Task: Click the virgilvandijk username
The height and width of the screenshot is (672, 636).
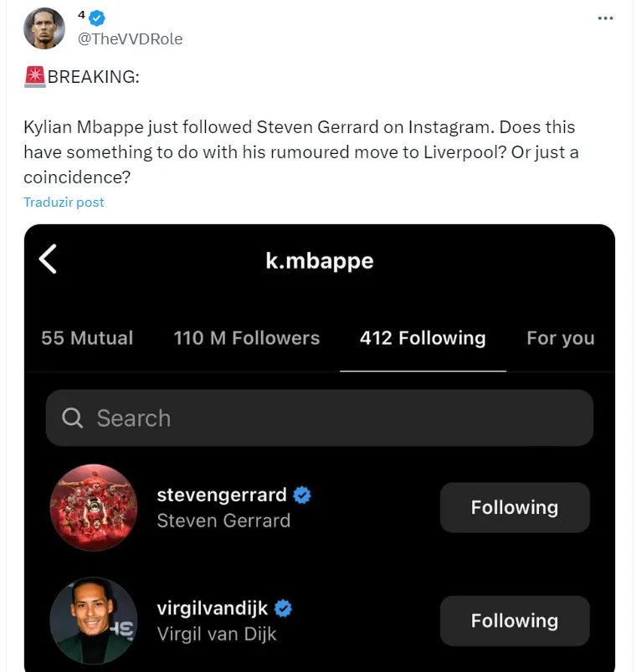Action: [213, 608]
